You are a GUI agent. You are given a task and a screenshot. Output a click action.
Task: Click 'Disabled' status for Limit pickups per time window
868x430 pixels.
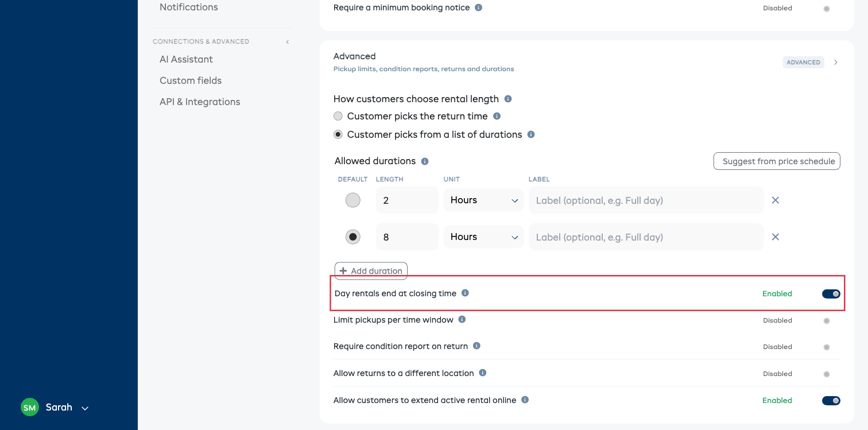click(778, 320)
